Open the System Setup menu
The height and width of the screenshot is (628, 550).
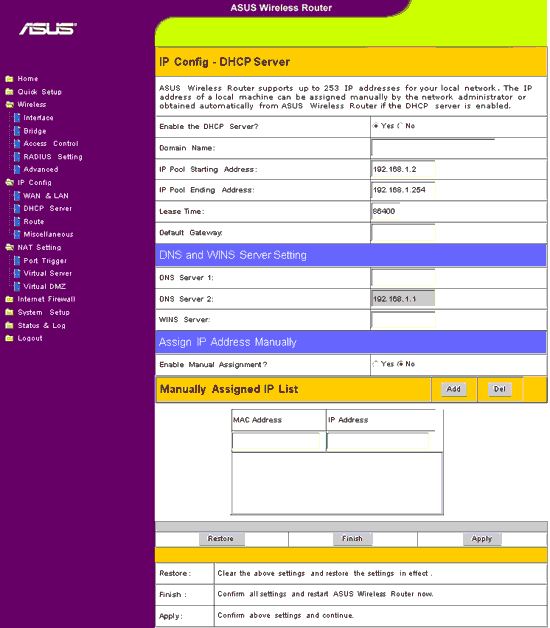click(x=44, y=312)
